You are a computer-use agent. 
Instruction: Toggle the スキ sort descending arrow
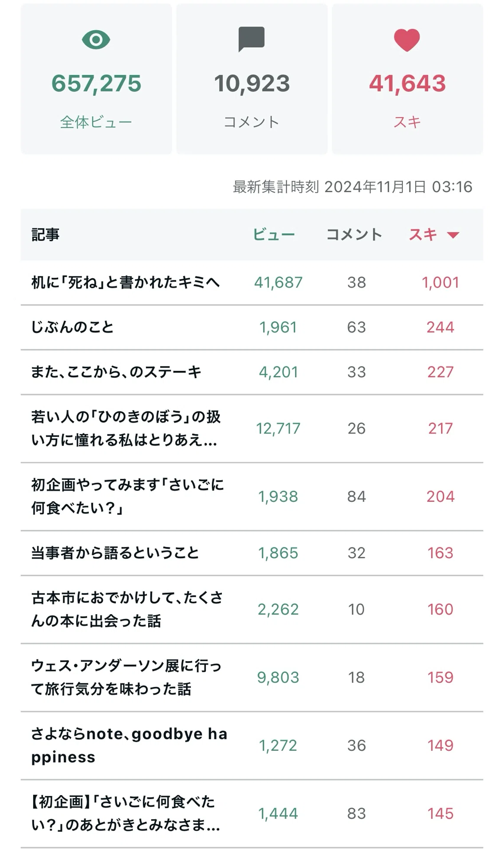coord(453,235)
